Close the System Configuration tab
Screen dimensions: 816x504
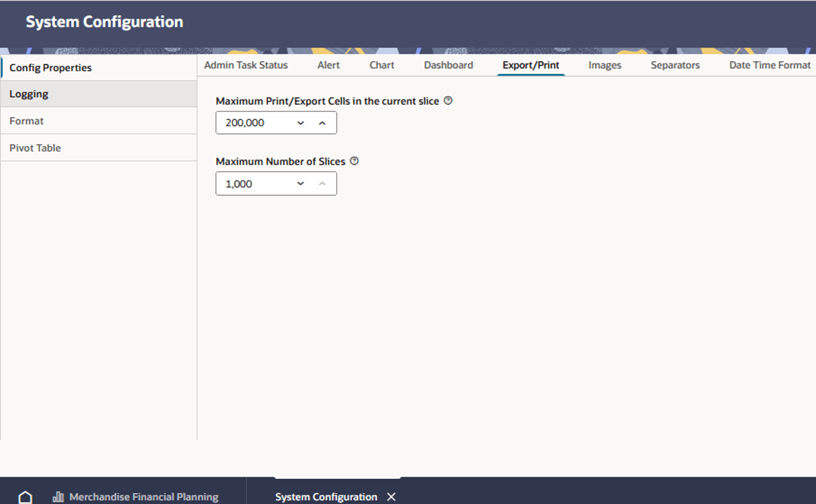click(x=392, y=497)
